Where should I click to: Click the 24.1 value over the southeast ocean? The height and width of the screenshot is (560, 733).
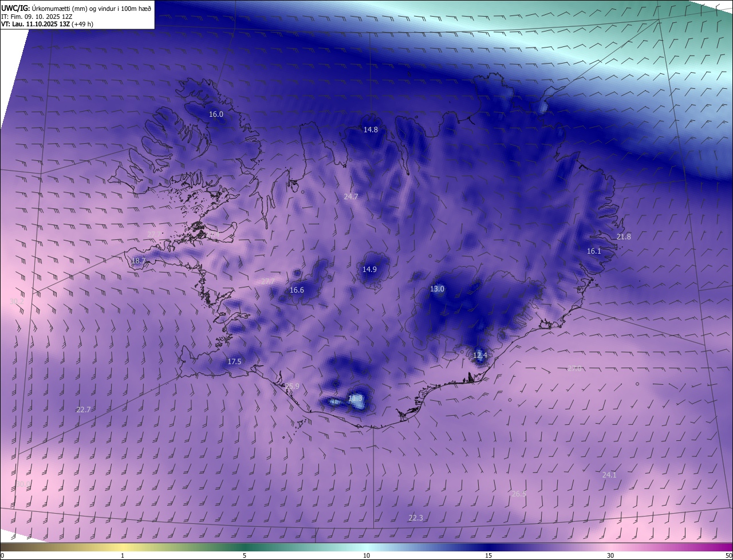(609, 475)
